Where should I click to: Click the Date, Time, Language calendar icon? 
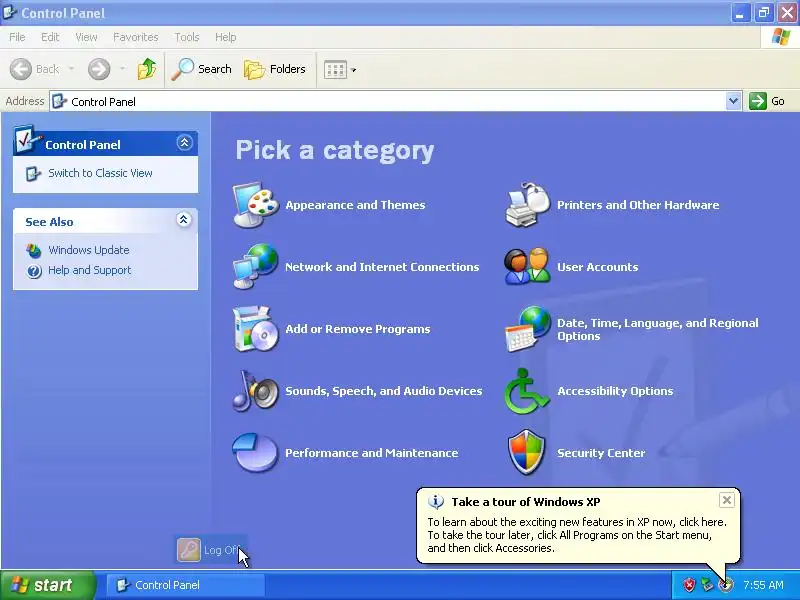(x=528, y=329)
